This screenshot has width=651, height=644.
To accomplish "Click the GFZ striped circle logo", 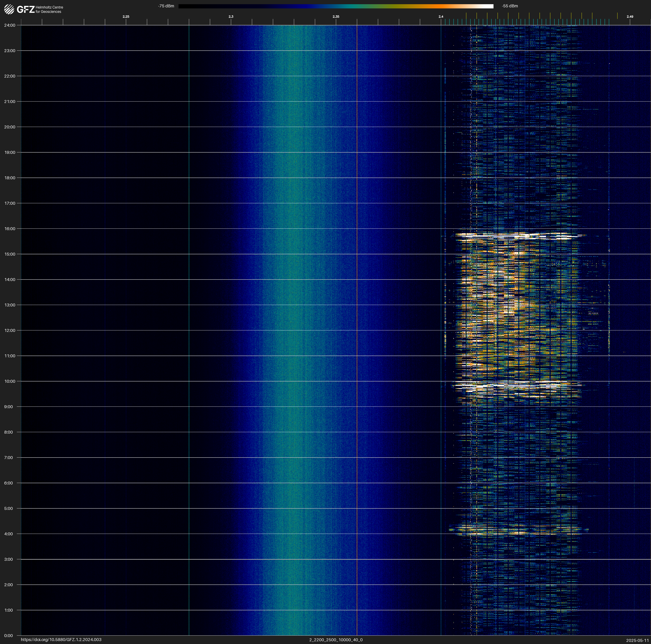I will (9, 9).
